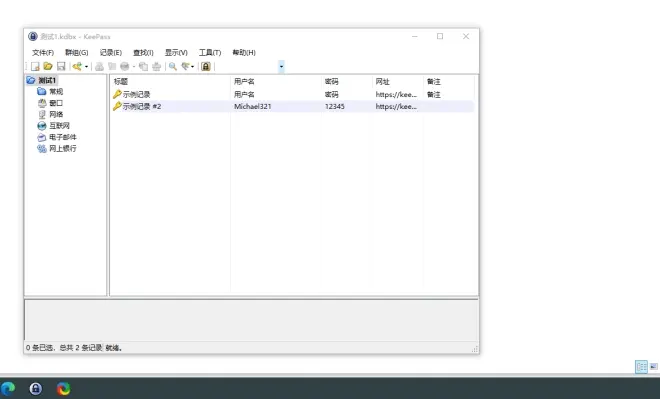Image resolution: width=660 pixels, height=399 pixels.
Task: Sort by the 标题 column header
Action: [x=170, y=81]
